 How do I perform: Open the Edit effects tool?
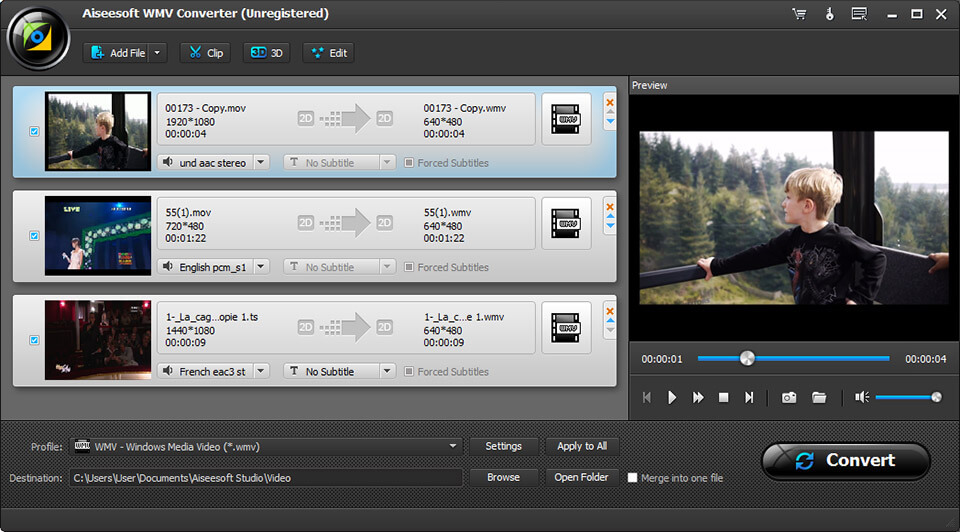point(329,53)
